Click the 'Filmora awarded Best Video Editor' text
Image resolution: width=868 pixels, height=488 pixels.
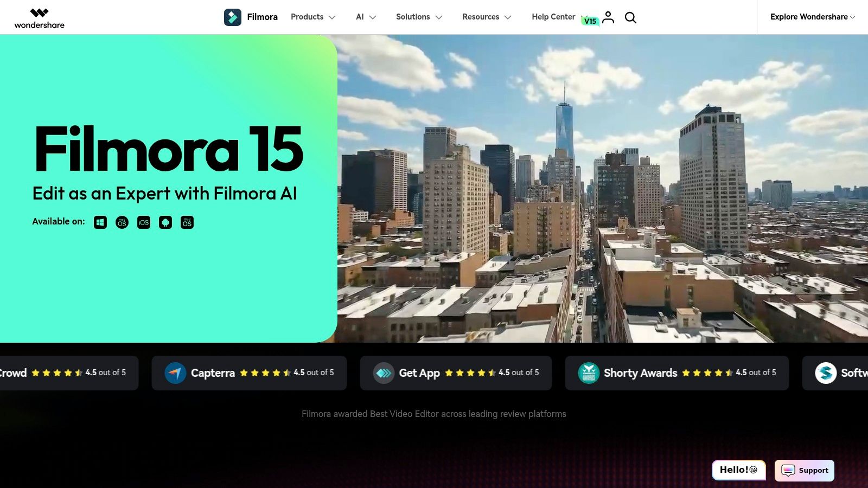(x=434, y=414)
